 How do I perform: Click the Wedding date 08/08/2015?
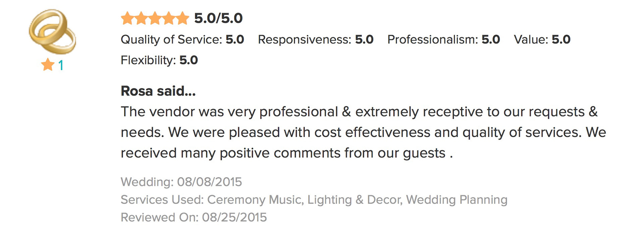209,182
